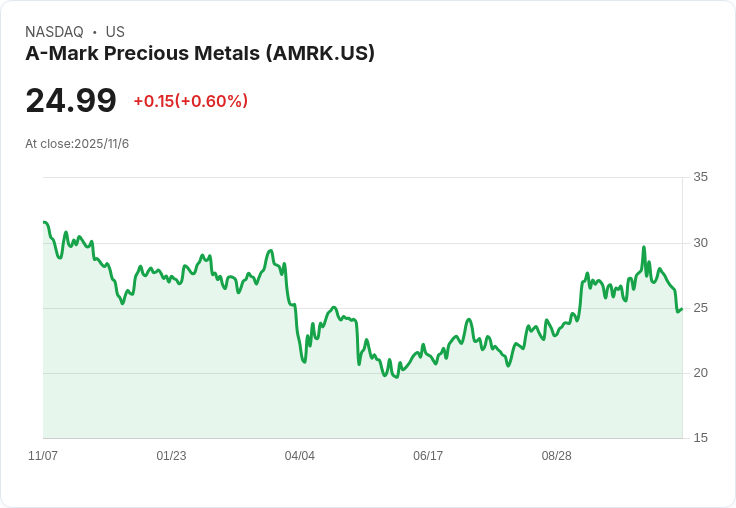Select the 11/07 date on x-axis
Viewport: 736px width, 508px height.
pos(43,455)
